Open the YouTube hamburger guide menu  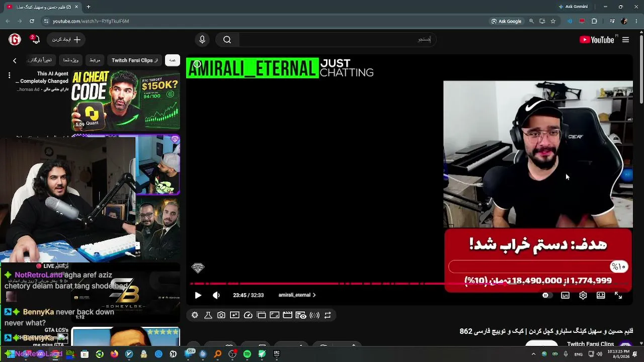626,40
